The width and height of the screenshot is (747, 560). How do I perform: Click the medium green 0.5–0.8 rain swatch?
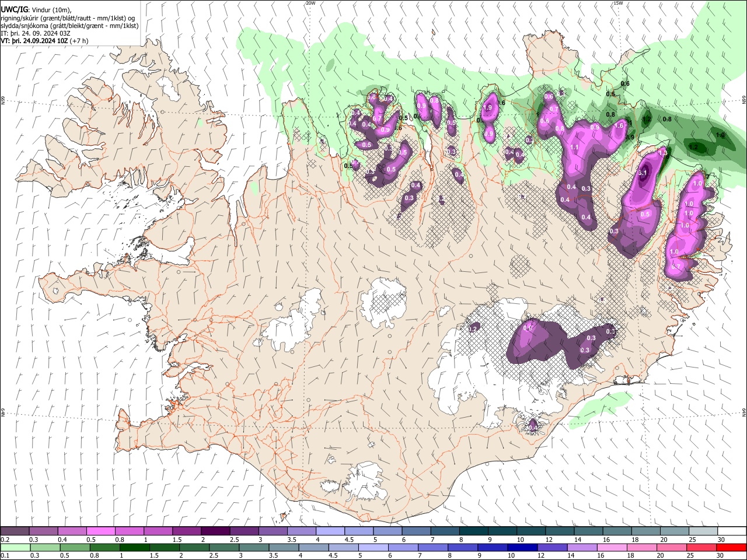click(75, 547)
